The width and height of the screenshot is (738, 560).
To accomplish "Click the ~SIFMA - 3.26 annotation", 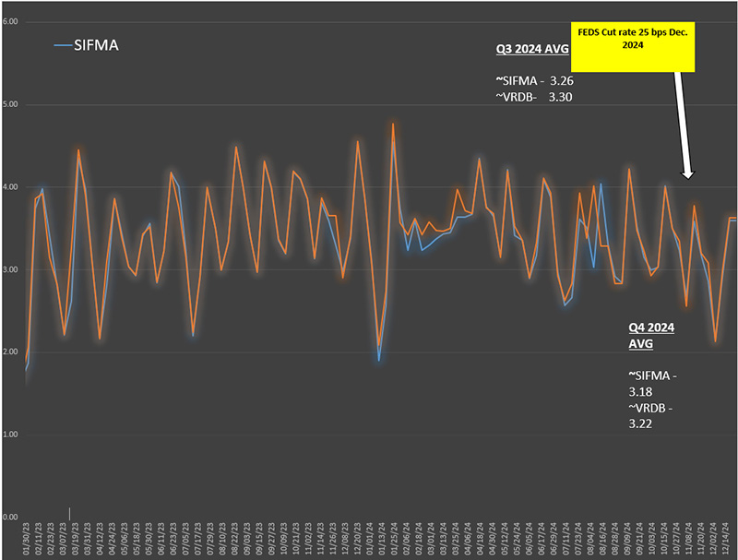I will [535, 81].
